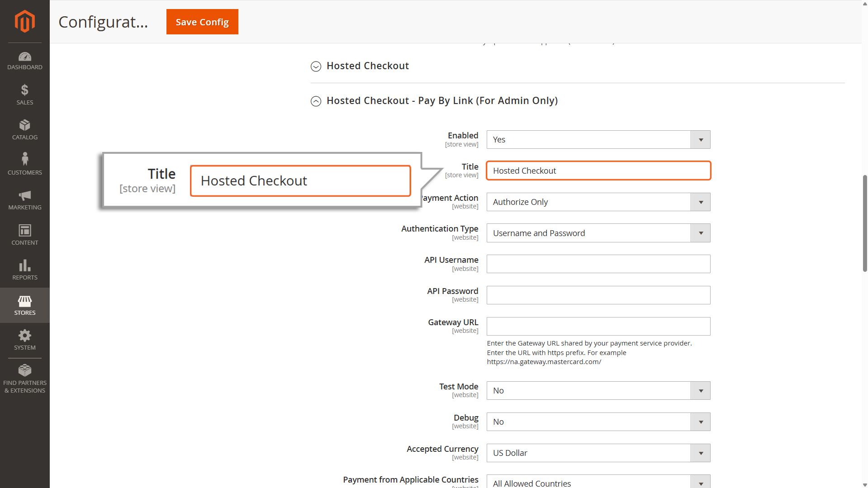This screenshot has height=488, width=868.
Task: Click the Save Config button
Action: (202, 22)
